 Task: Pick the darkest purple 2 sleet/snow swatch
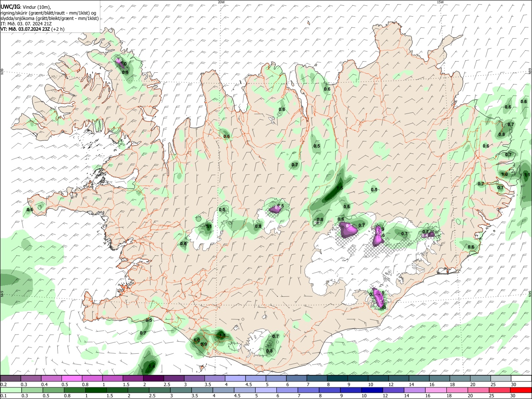click(153, 378)
